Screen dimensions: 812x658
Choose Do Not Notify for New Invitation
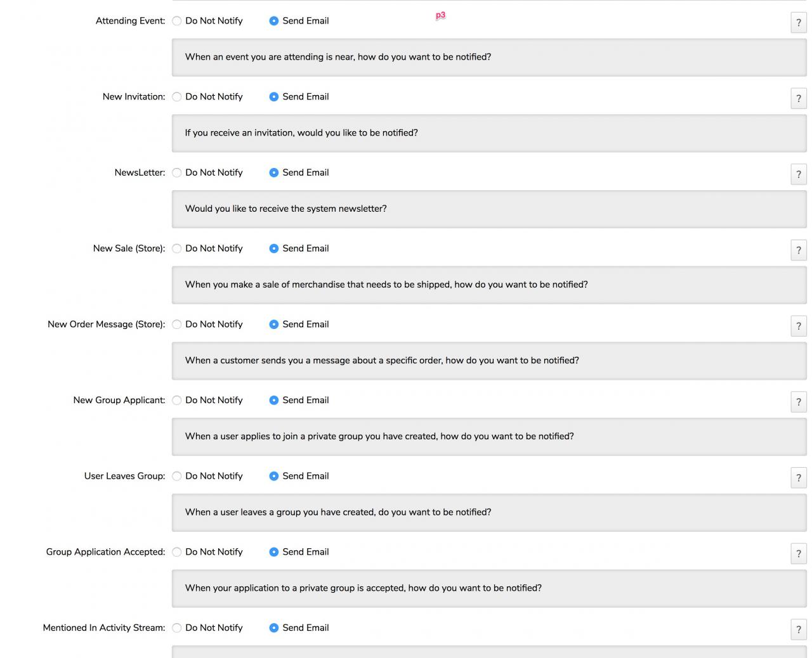[177, 97]
